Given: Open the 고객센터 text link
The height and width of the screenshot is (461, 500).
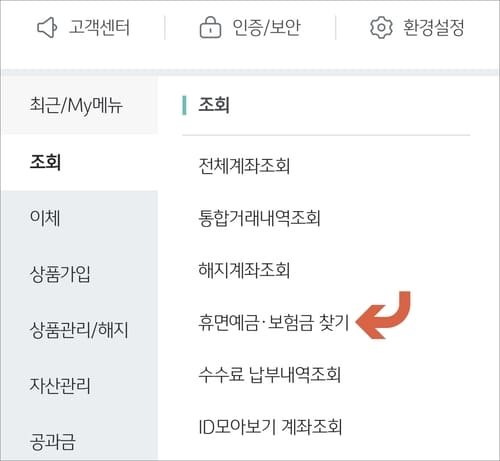Looking at the screenshot, I should (99, 27).
